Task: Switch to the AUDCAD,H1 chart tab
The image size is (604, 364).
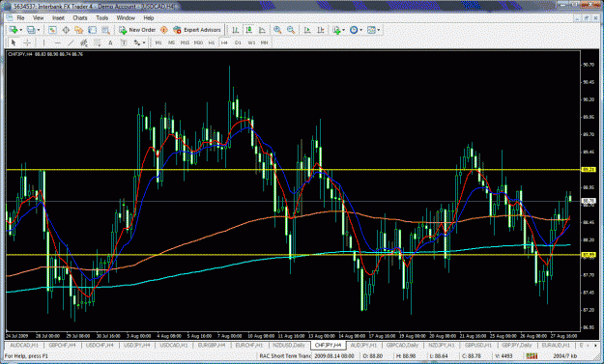Action: click(24, 346)
